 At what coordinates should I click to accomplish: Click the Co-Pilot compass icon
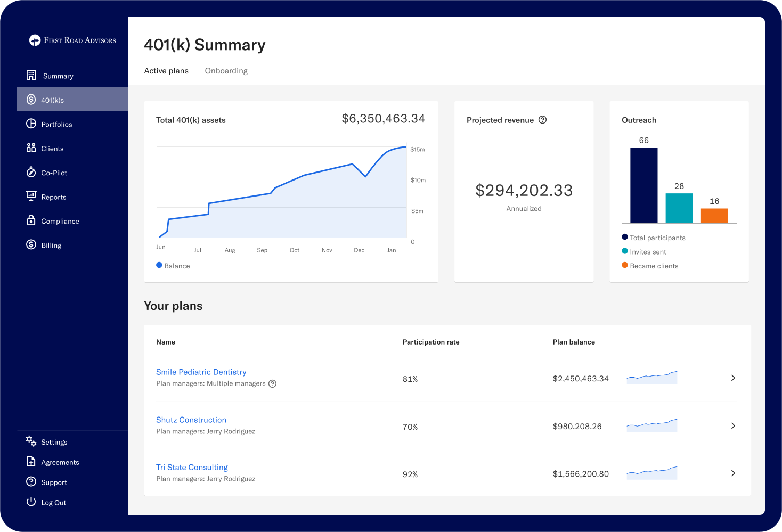click(31, 172)
